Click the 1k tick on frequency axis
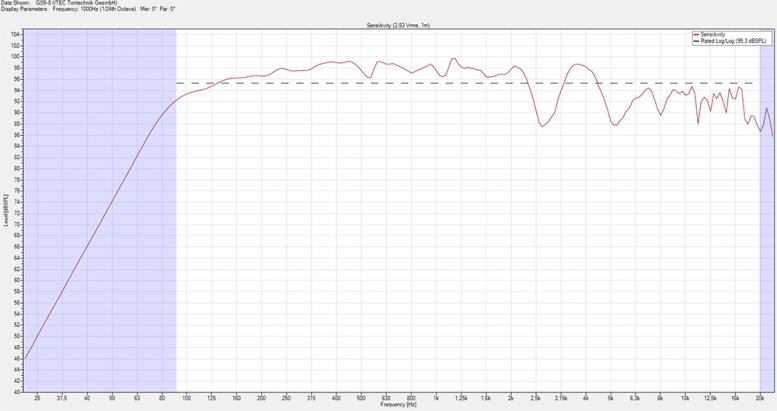The height and width of the screenshot is (411, 777). click(435, 398)
